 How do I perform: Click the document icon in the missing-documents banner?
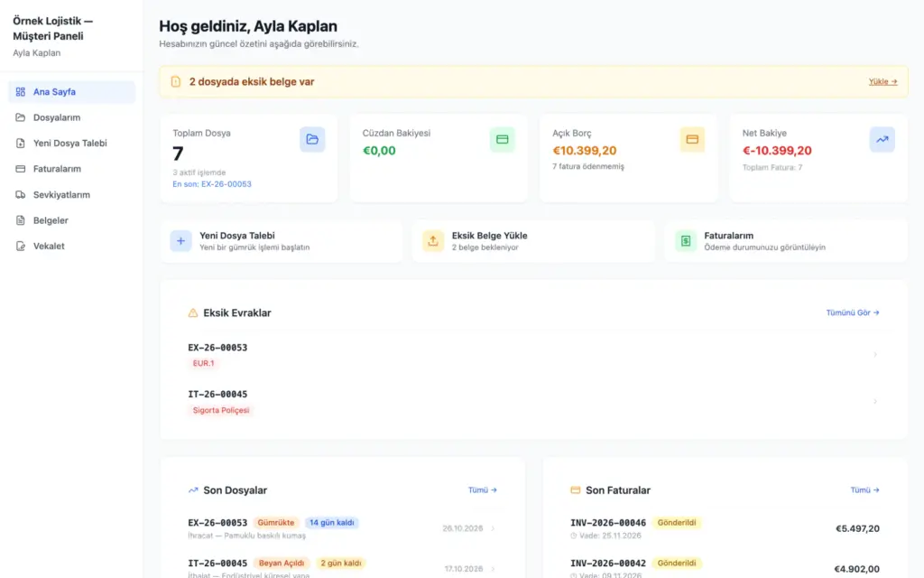[x=176, y=82]
